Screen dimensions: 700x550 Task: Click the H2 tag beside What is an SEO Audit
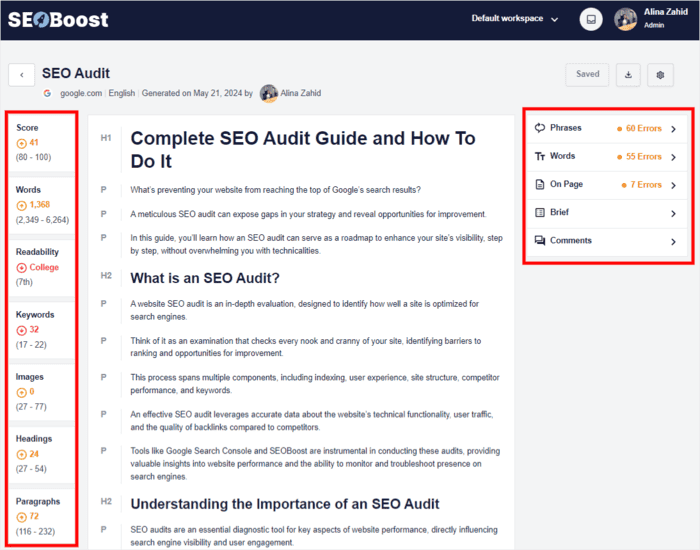(106, 276)
